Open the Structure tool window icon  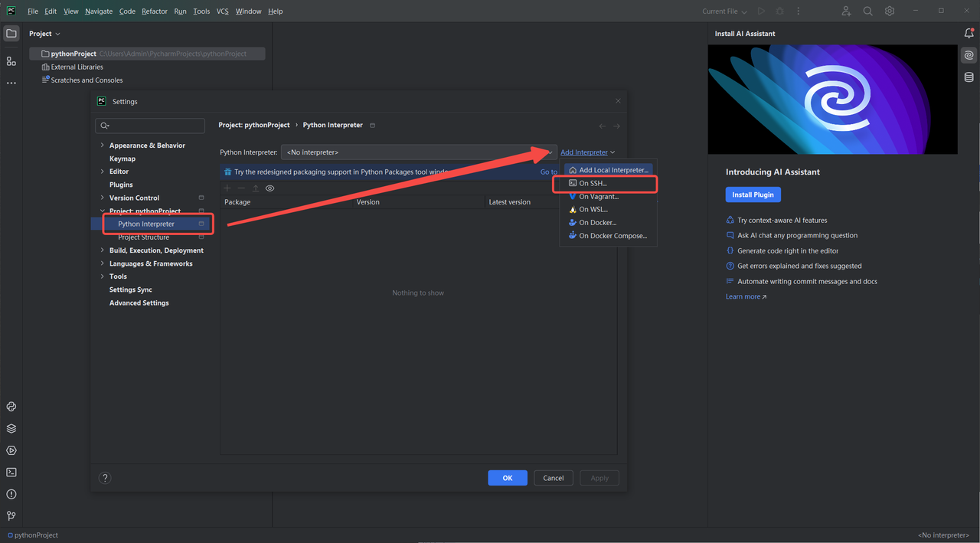tap(11, 61)
